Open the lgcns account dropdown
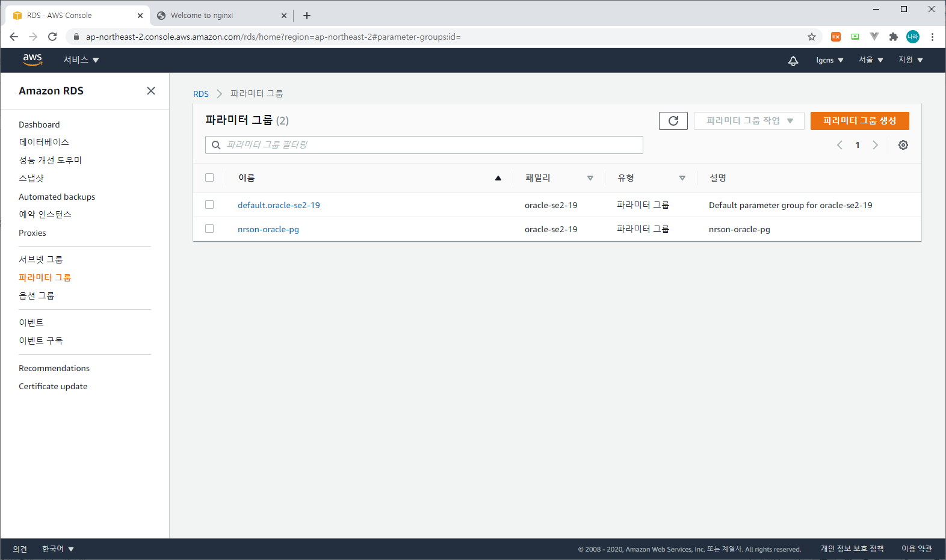This screenshot has height=560, width=946. pos(830,60)
